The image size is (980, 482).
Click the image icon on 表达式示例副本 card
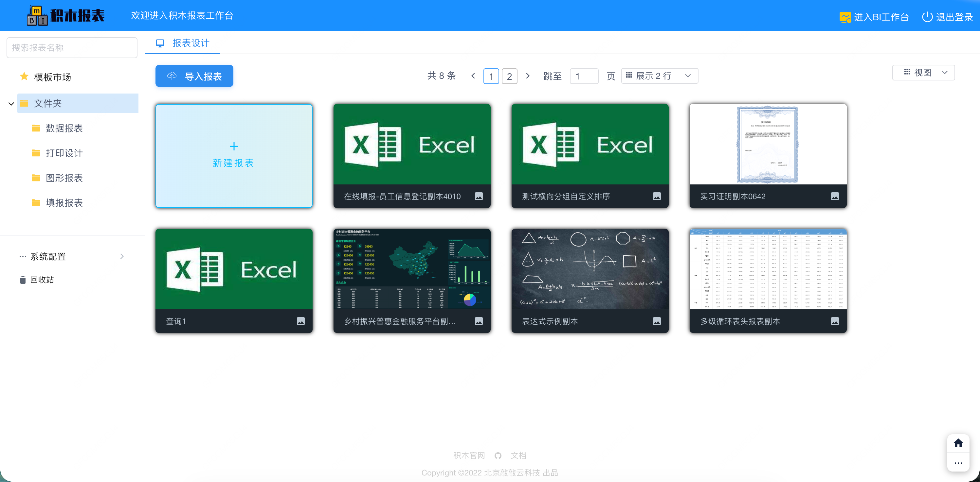click(x=657, y=321)
